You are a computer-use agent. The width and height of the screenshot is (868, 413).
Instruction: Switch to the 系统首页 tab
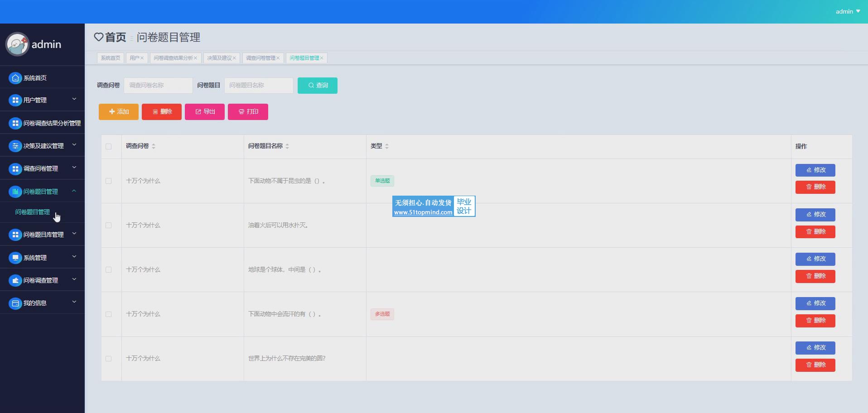coord(111,58)
